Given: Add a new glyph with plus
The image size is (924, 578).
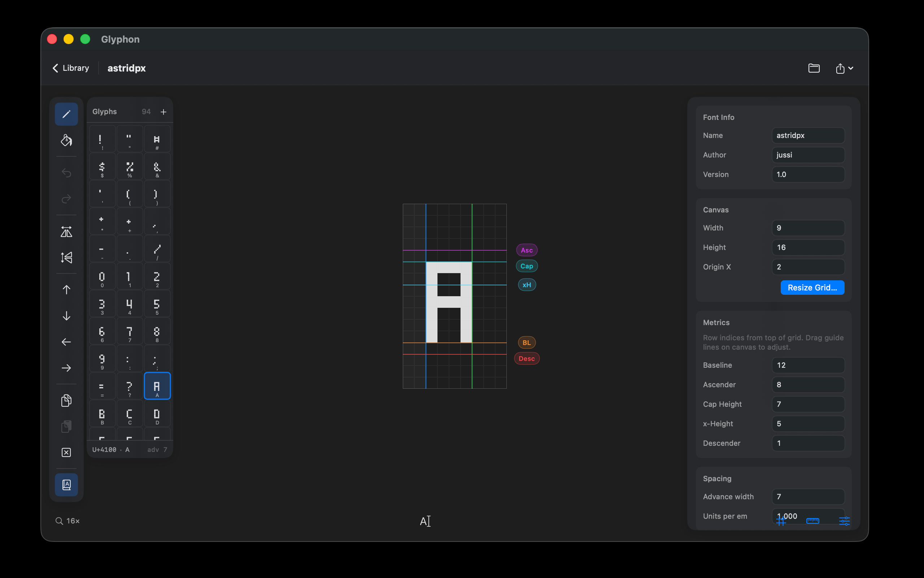Looking at the screenshot, I should 164,112.
